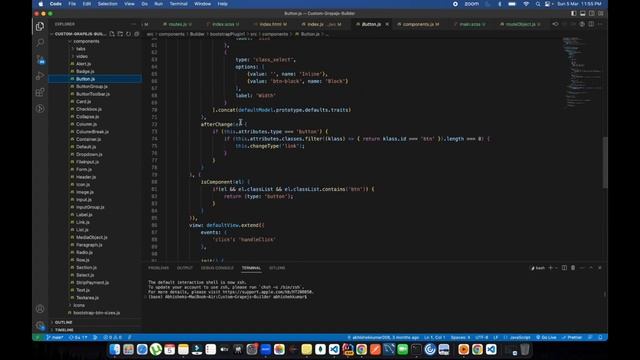Toggle the panel layout icon in the title bar
Screen dimensions: 640x360
pyautogui.click(x=582, y=13)
